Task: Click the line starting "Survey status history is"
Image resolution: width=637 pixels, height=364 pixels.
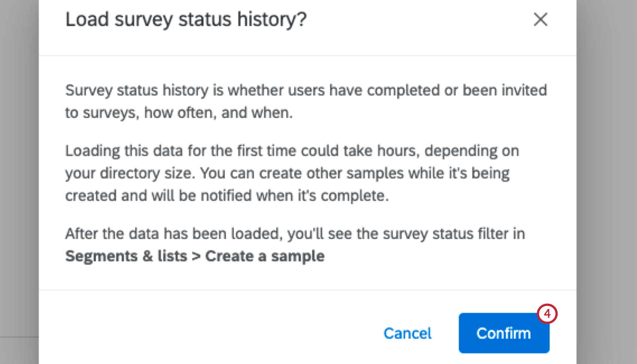Action: [306, 91]
